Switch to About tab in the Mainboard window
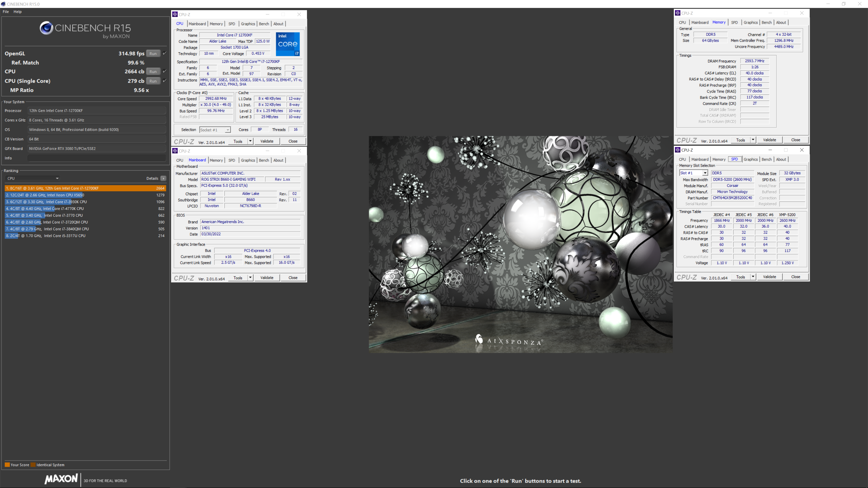The height and width of the screenshot is (488, 868). [x=278, y=160]
